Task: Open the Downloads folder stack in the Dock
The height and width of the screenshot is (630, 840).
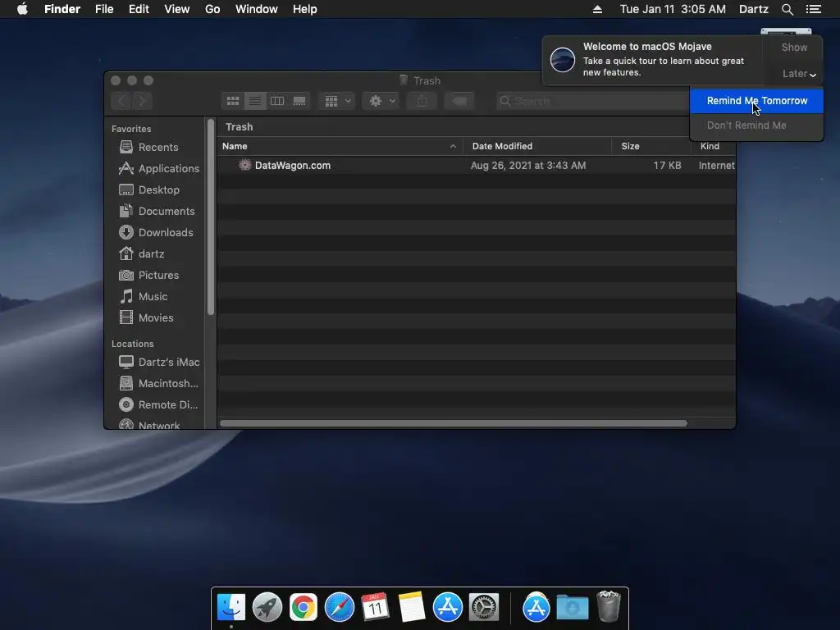Action: (572, 608)
